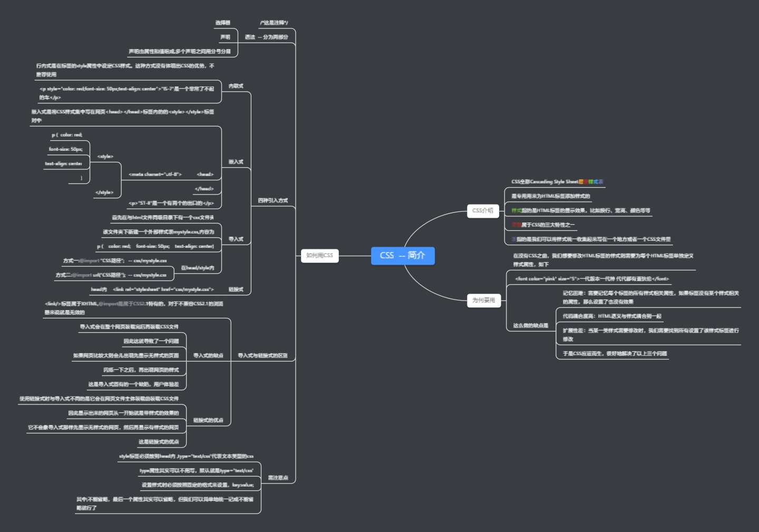
Task: Click the '</style>' closing tag node
Action: 104,192
